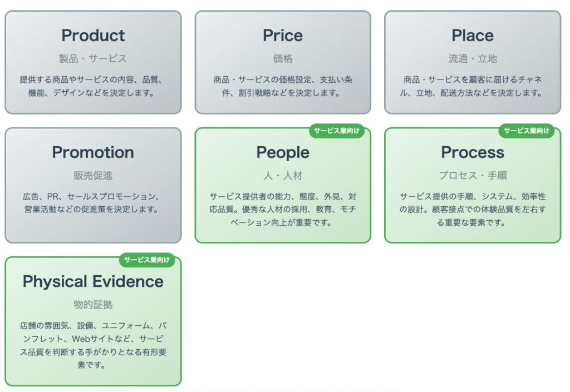Click the Product description text
This screenshot has height=392, width=570.
pyautogui.click(x=91, y=86)
